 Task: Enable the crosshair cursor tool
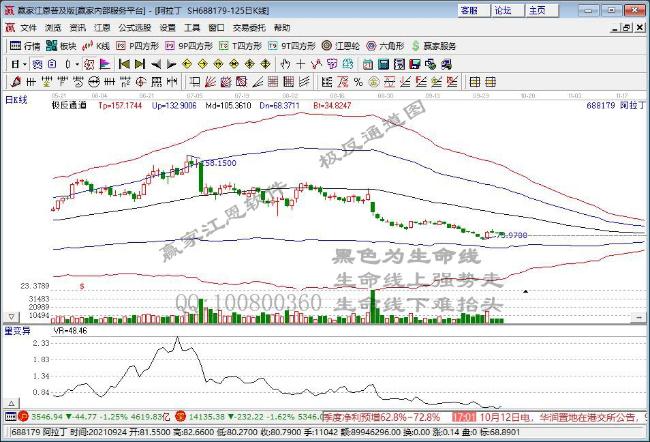click(x=301, y=64)
